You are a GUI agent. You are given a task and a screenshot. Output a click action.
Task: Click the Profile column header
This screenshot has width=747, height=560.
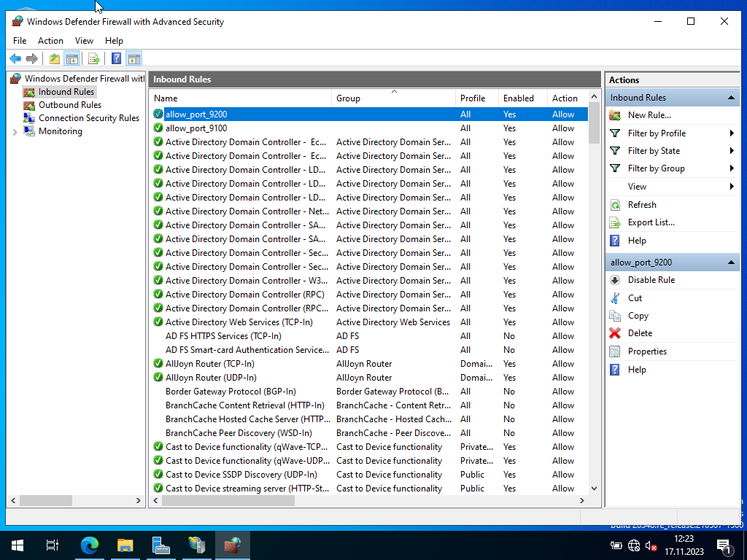click(477, 98)
